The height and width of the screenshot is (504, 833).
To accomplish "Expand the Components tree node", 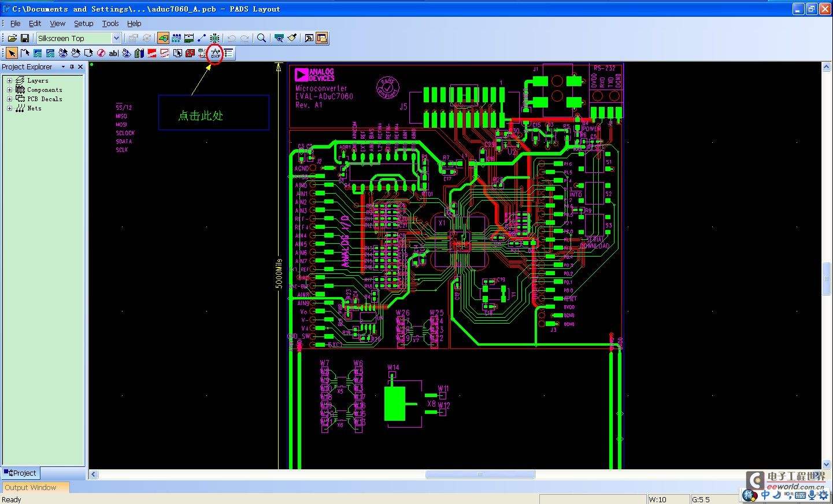I will [9, 90].
